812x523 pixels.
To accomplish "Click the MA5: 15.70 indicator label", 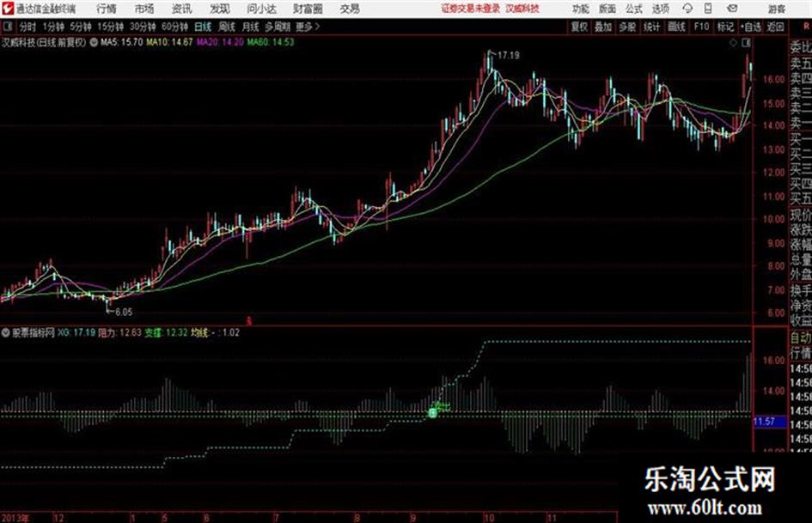I will (x=121, y=42).
